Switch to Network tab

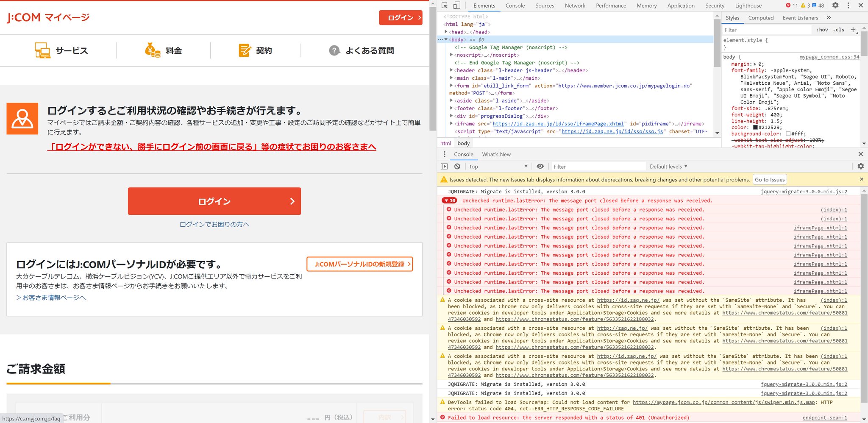pyautogui.click(x=575, y=6)
